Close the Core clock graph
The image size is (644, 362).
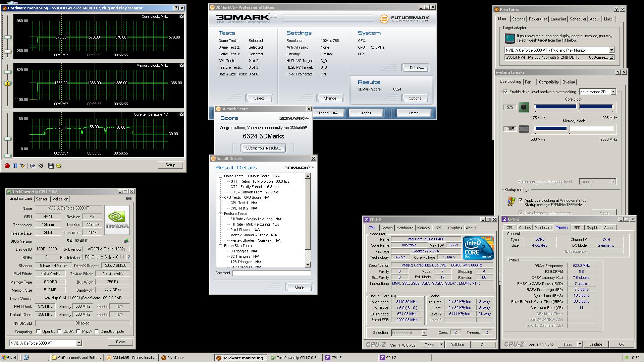181,16
